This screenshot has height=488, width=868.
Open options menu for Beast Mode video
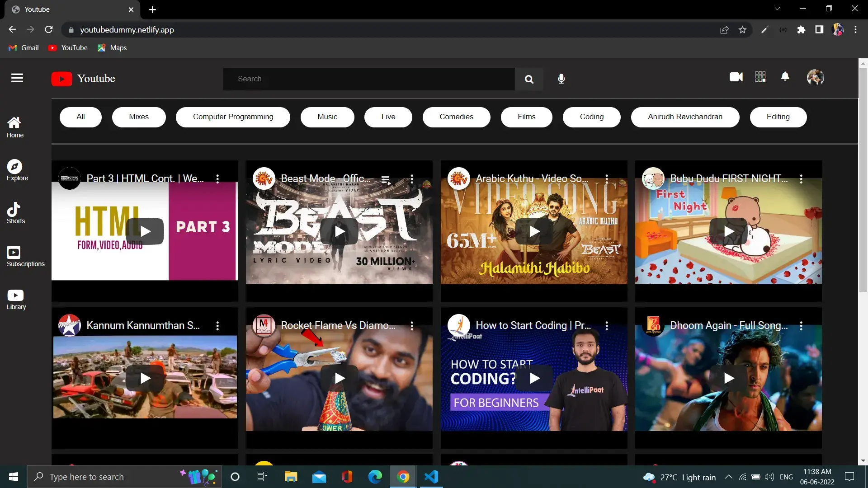tap(412, 179)
